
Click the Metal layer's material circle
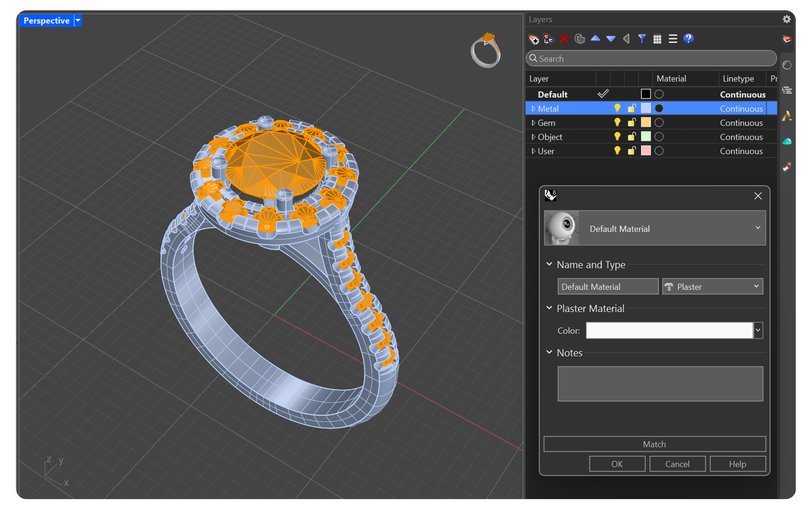coord(659,108)
